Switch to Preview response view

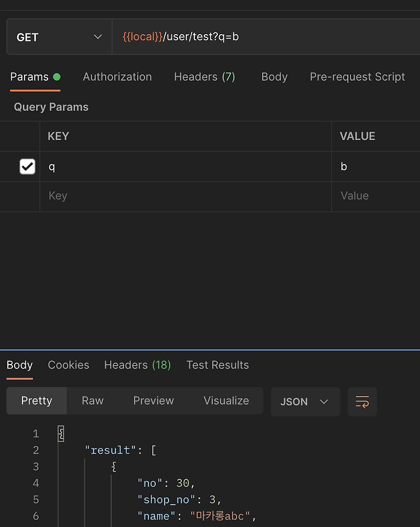point(153,400)
